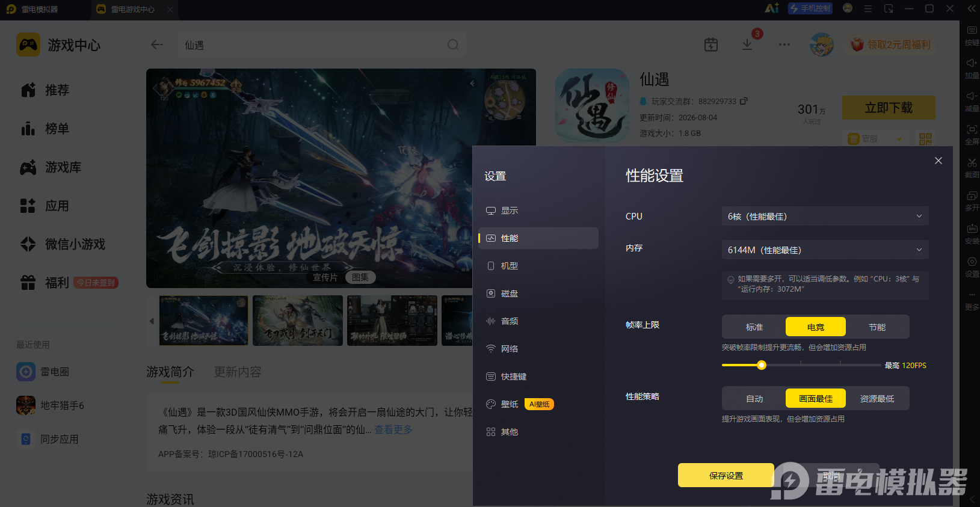Click the previous arrow beside screenshot thumbnails
This screenshot has width=980, height=507.
(x=152, y=321)
